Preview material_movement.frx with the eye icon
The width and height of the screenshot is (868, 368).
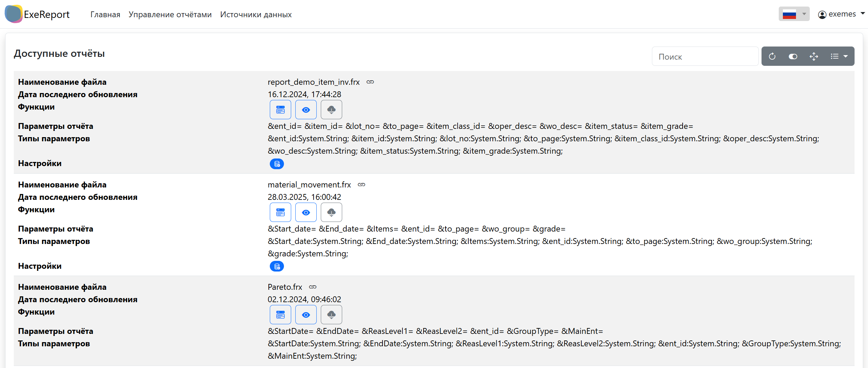tap(306, 213)
